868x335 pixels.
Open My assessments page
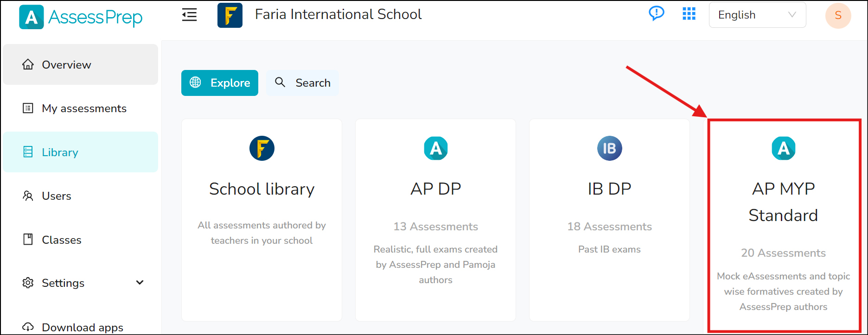click(80, 108)
